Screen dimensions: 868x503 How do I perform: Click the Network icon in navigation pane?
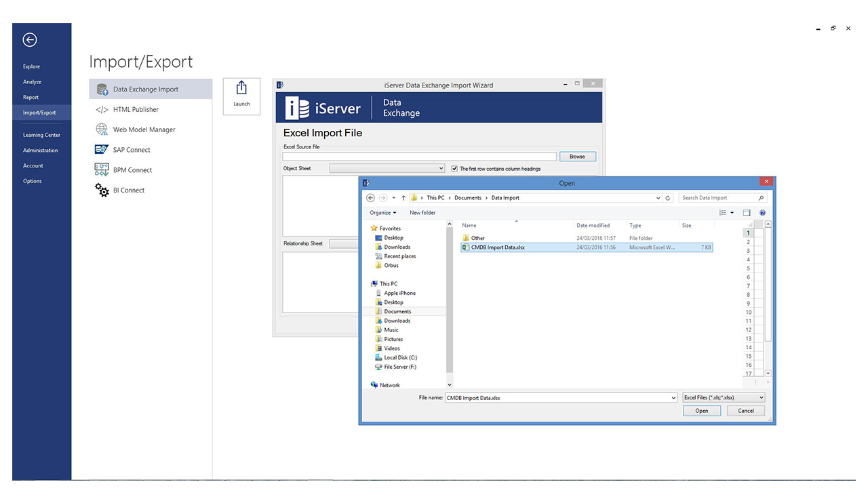tap(374, 385)
